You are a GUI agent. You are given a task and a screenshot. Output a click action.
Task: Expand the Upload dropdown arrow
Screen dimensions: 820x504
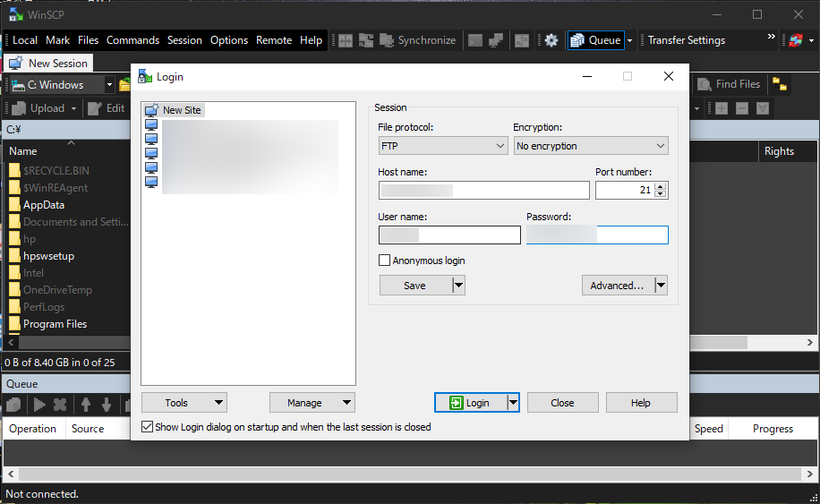(x=73, y=108)
